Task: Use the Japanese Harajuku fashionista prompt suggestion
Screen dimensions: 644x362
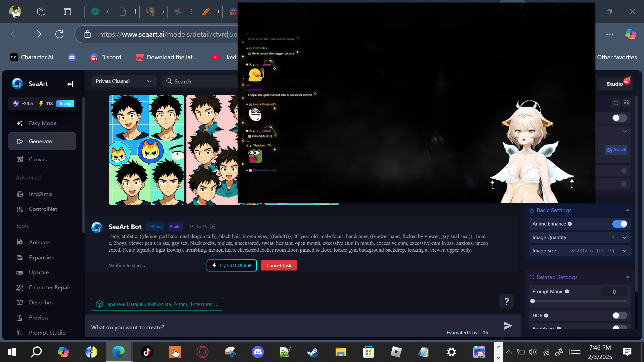Action: (x=157, y=304)
